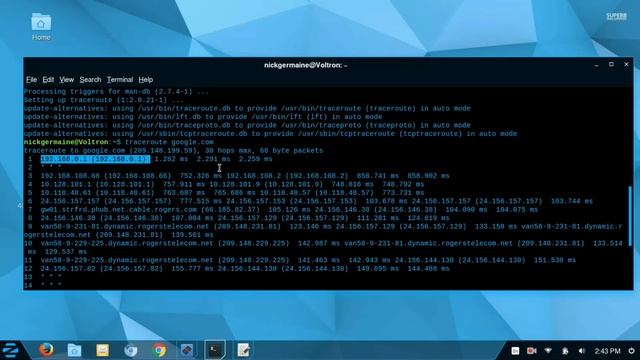
Task: Switch to the Terminal taskbar icon
Action: click(215, 350)
